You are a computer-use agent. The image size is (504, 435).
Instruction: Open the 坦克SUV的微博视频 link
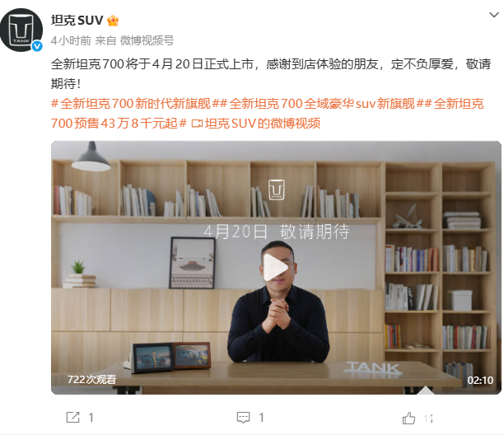point(256,123)
